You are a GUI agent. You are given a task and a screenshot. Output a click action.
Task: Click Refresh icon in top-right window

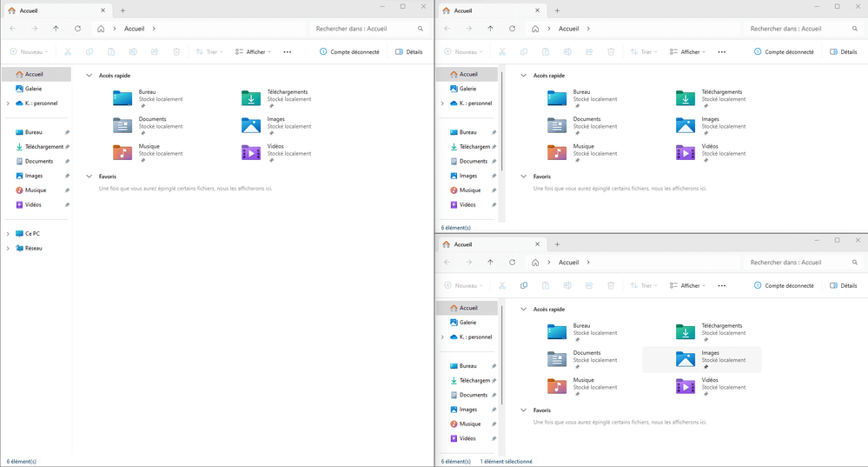pyautogui.click(x=512, y=28)
